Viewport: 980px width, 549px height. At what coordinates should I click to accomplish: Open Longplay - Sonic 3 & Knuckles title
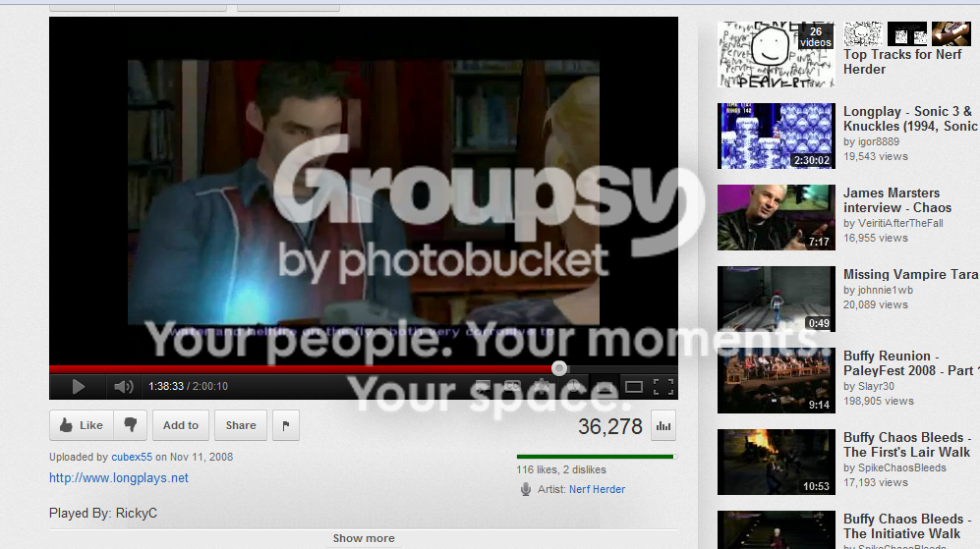(911, 119)
